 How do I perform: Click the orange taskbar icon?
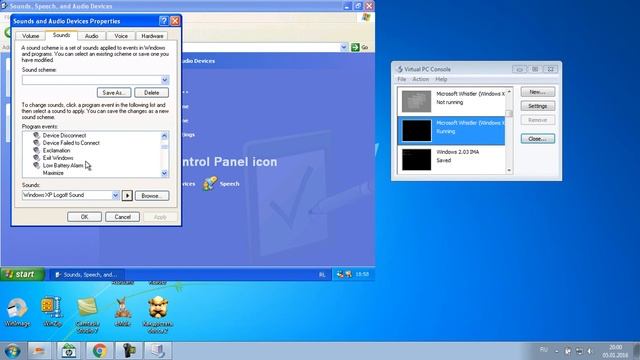click(39, 351)
